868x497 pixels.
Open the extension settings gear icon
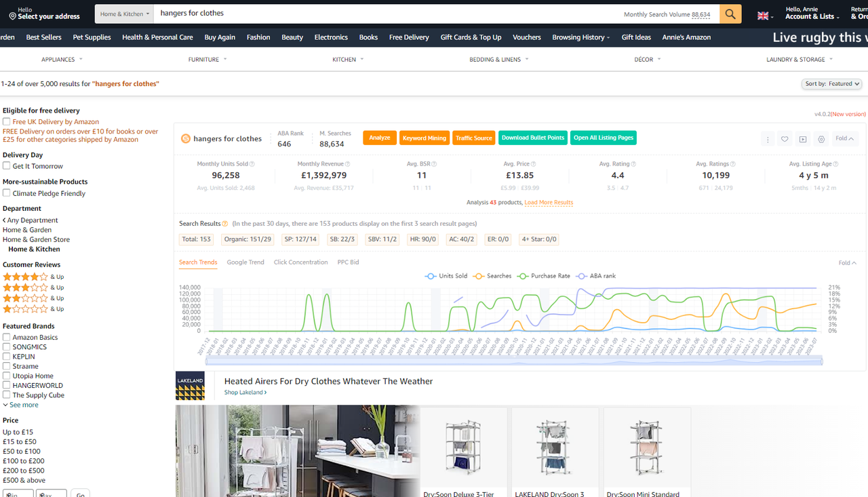pyautogui.click(x=821, y=139)
